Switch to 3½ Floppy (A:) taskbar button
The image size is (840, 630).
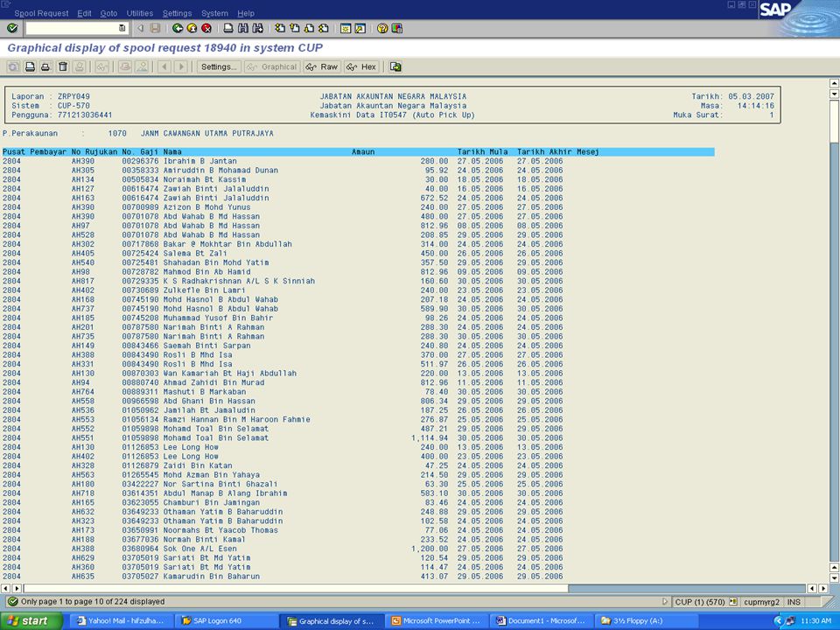pyautogui.click(x=647, y=621)
